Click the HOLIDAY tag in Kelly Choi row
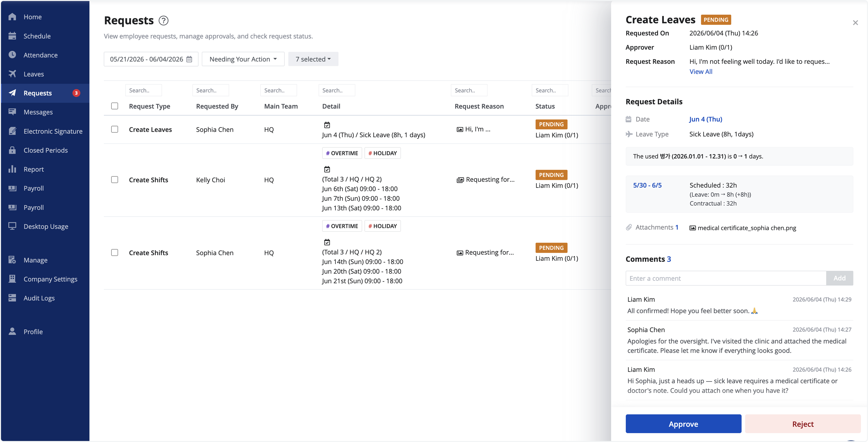868x442 pixels. (x=383, y=153)
